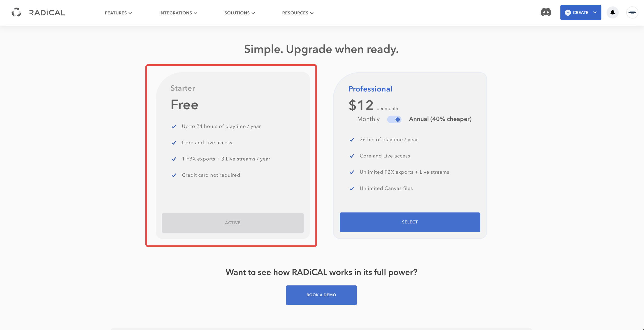
Task: Expand the CREATE button chevron
Action: 595,12
